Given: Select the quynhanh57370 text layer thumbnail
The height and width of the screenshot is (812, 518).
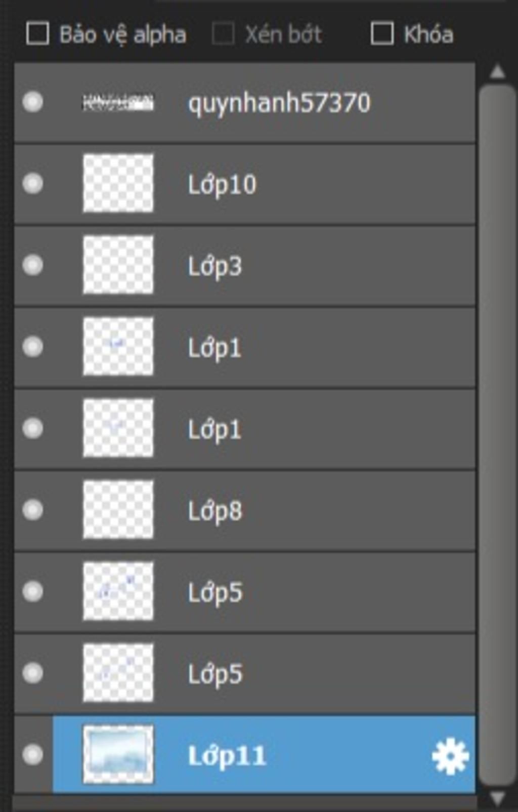Looking at the screenshot, I should coord(118,103).
